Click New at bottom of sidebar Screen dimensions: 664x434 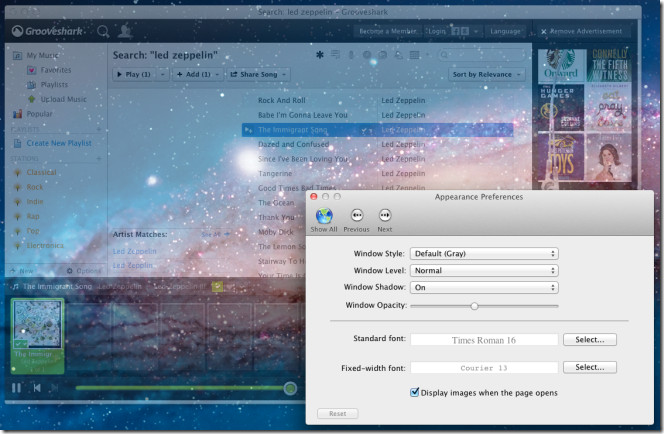[x=22, y=271]
